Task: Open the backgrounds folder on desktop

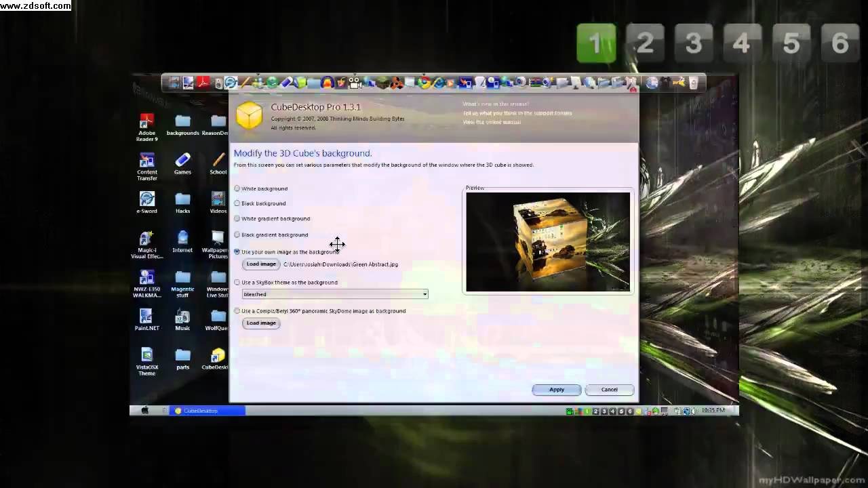Action: pos(182,125)
